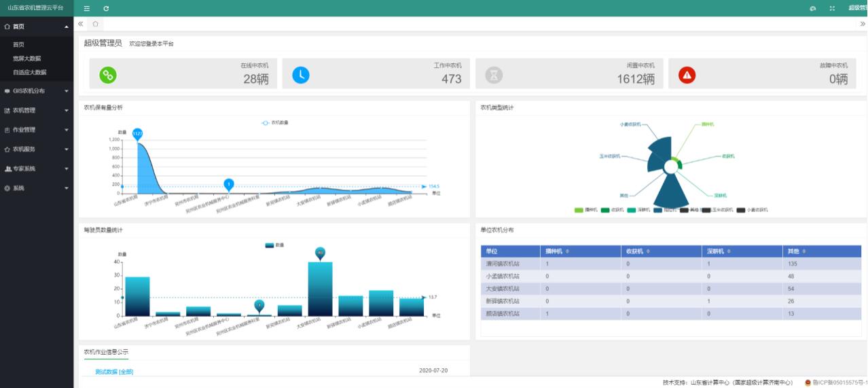The width and height of the screenshot is (868, 388).
Task: Click the red fault warning icon
Action: pyautogui.click(x=687, y=75)
